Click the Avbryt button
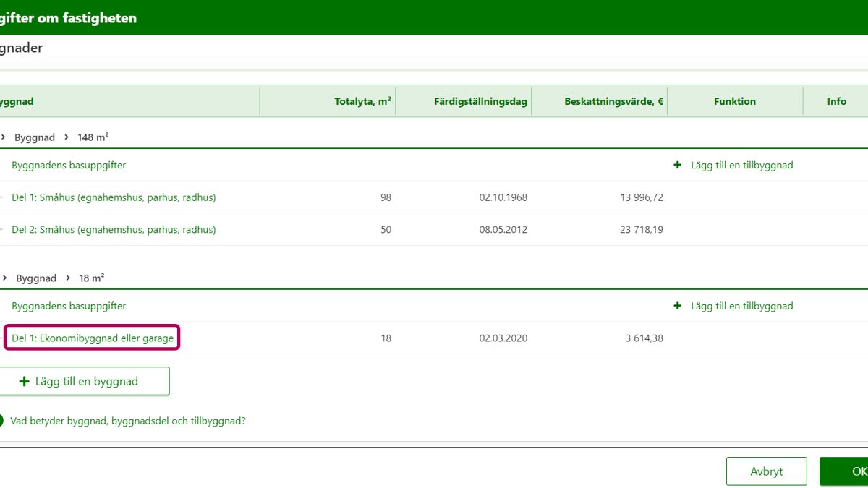Screen dimensions: 868x488 point(766,471)
